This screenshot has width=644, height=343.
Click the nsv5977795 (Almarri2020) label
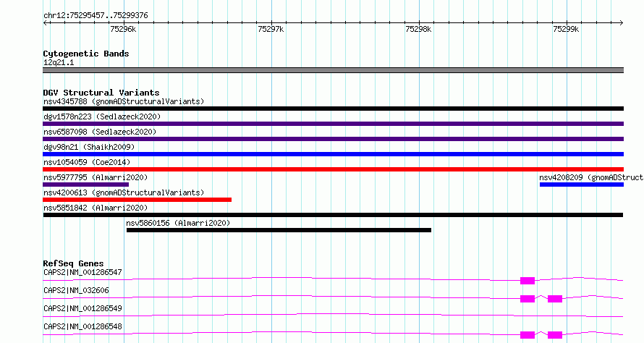[x=96, y=177]
